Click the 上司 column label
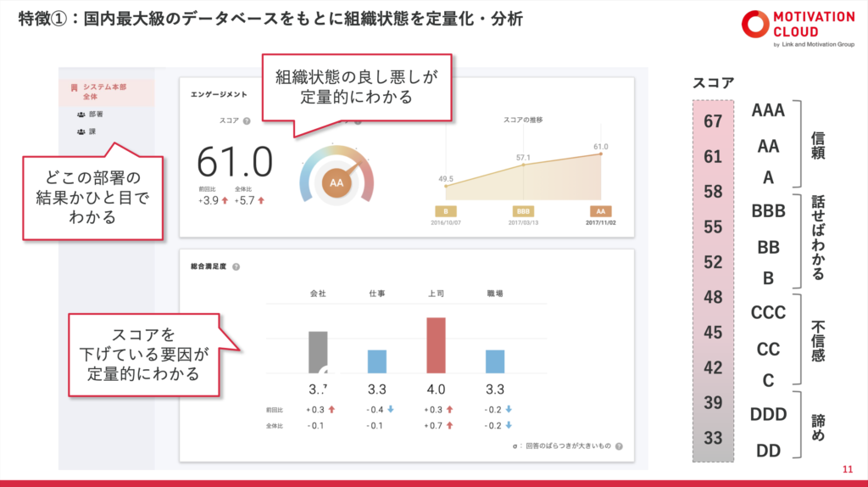Image resolution: width=868 pixels, height=487 pixels. (x=437, y=294)
